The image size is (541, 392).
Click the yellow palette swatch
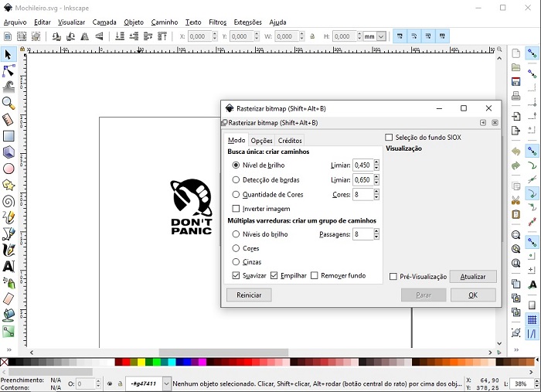click(x=141, y=362)
